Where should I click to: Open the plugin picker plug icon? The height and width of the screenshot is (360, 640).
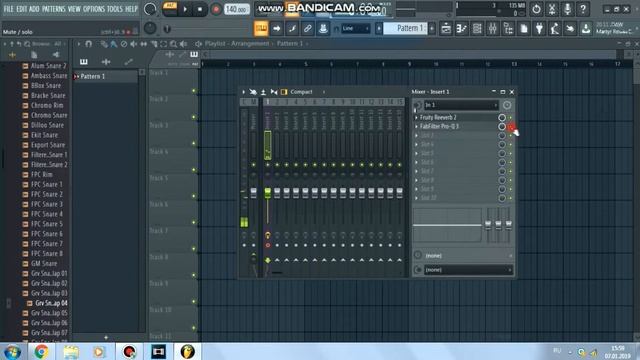click(539, 28)
